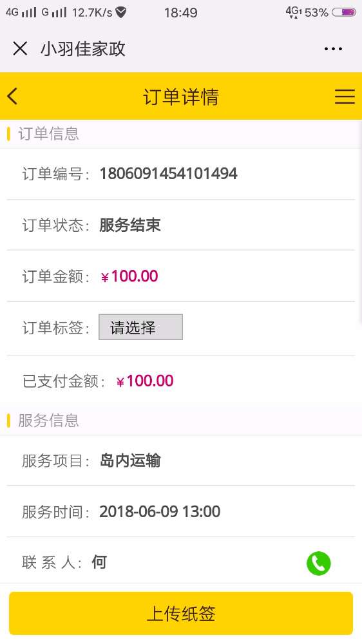Tap the 岛内运输 service item
The width and height of the screenshot is (362, 644).
[x=130, y=460]
